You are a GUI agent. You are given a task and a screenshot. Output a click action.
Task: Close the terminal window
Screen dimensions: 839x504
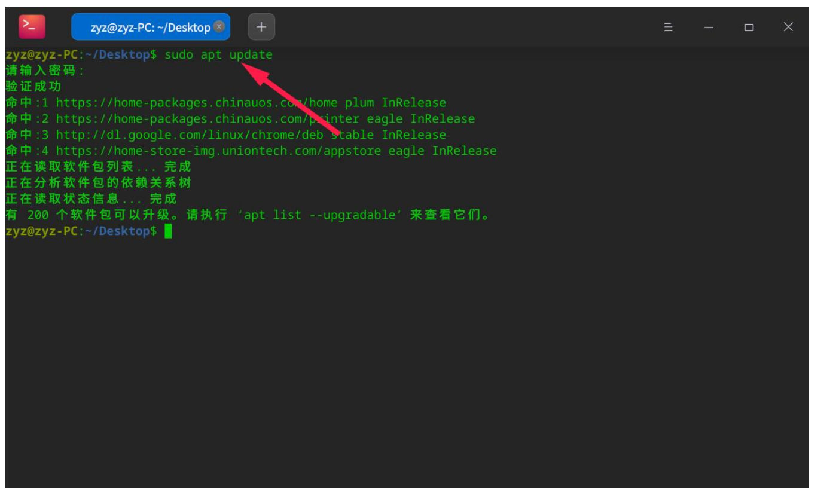788,27
